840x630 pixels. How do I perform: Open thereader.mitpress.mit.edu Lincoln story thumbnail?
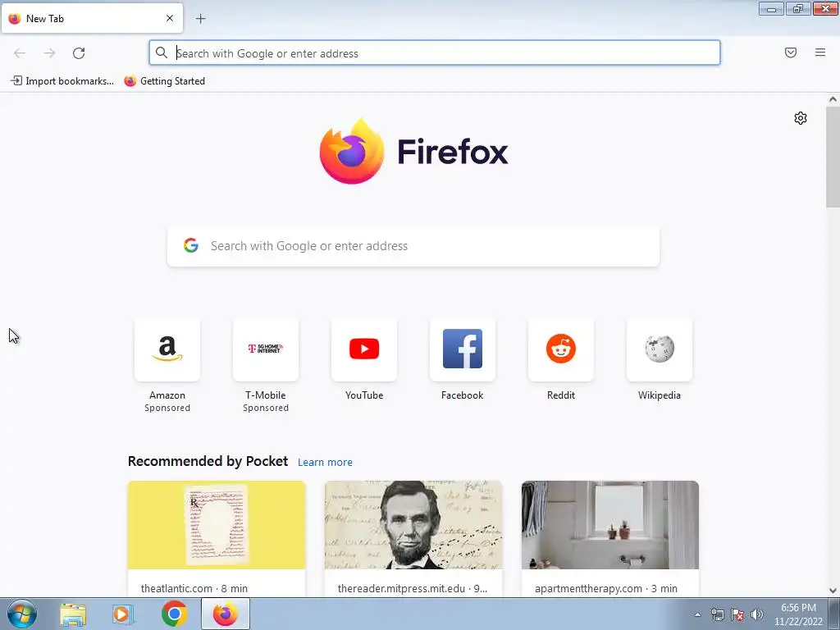coord(413,525)
